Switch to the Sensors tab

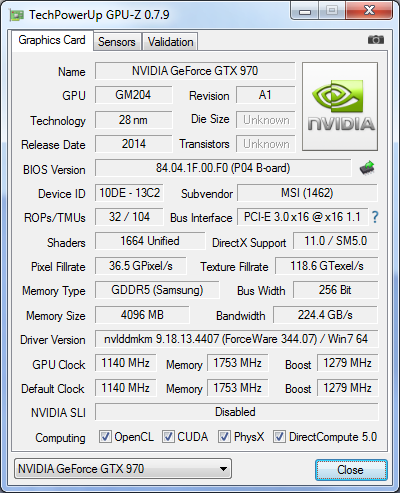tap(117, 42)
